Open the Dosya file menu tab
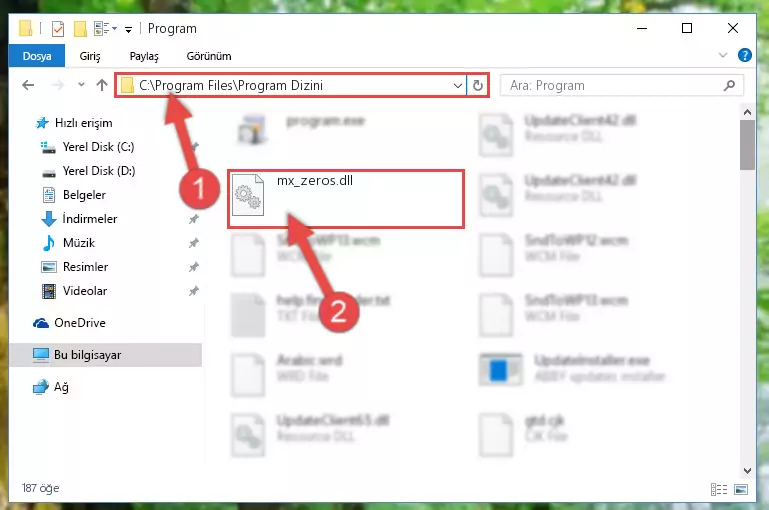 (37, 56)
